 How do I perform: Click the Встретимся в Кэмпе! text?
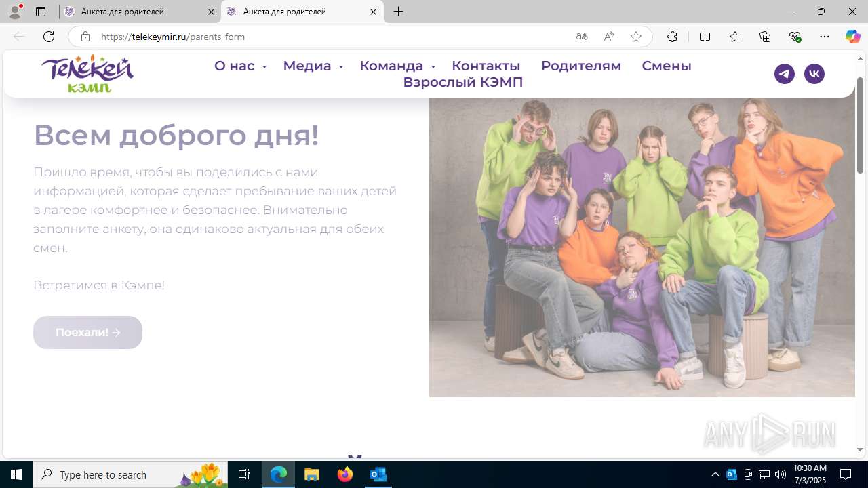click(x=99, y=285)
